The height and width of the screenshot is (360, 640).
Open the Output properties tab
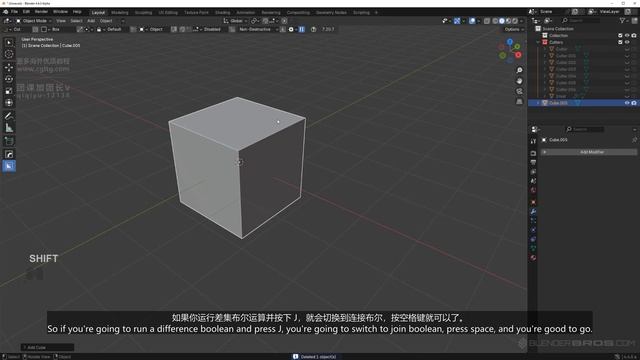point(533,162)
